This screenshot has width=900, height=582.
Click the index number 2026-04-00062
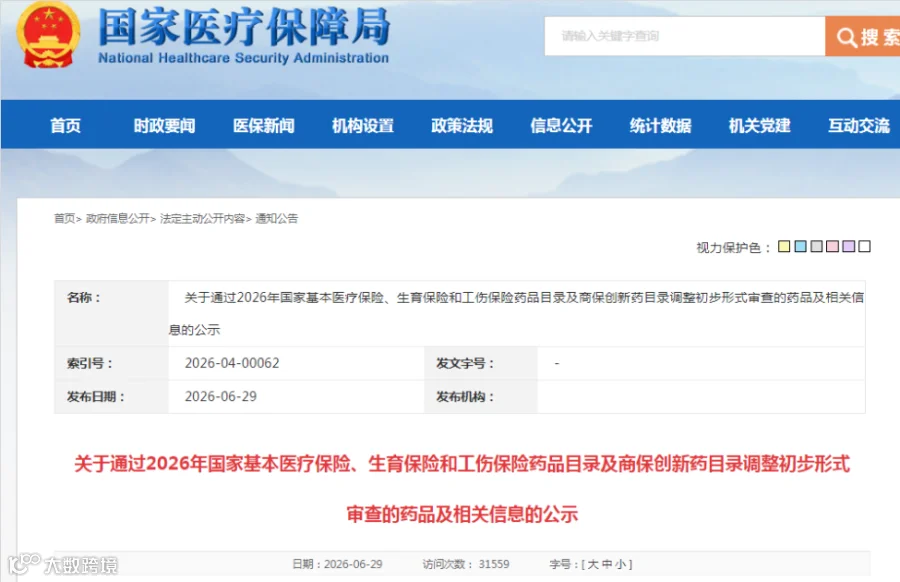[x=232, y=363]
